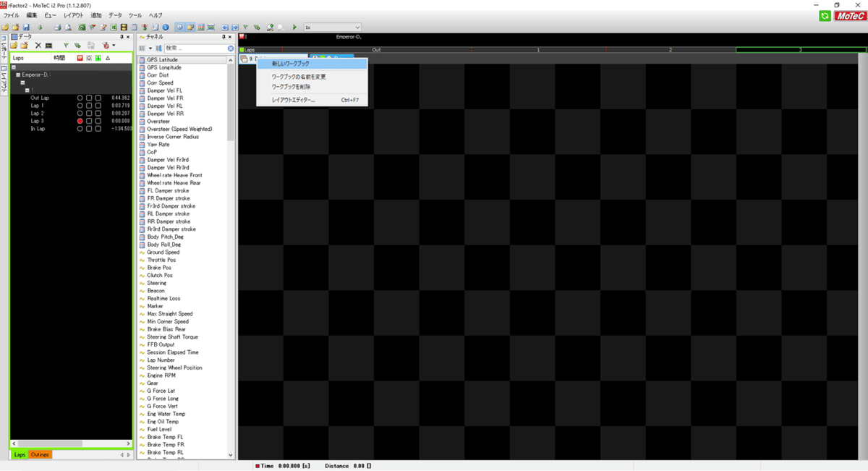The height and width of the screenshot is (471, 868).
Task: Open print preview from the main toolbar
Action: 68,27
